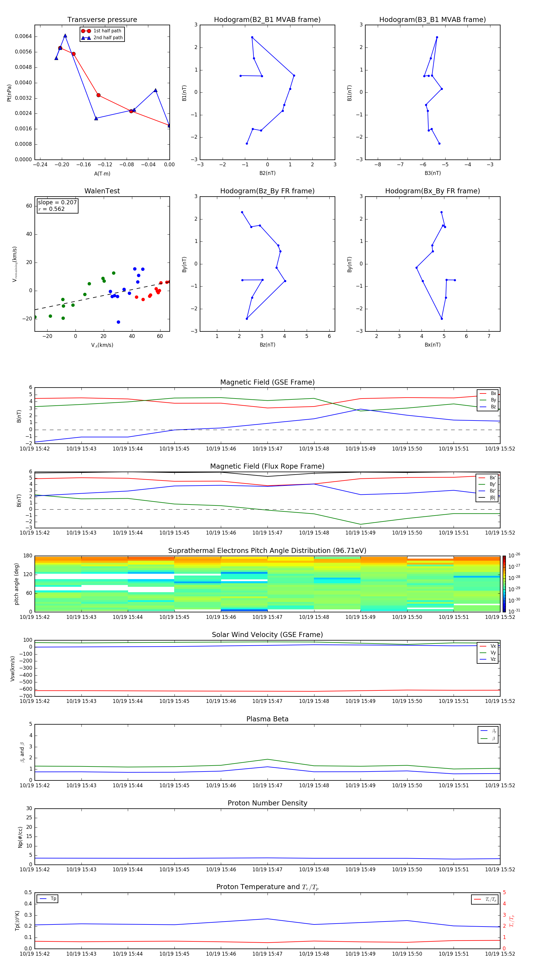Click the 'Hodogram(Bx_By FR frame)' title

click(x=432, y=191)
